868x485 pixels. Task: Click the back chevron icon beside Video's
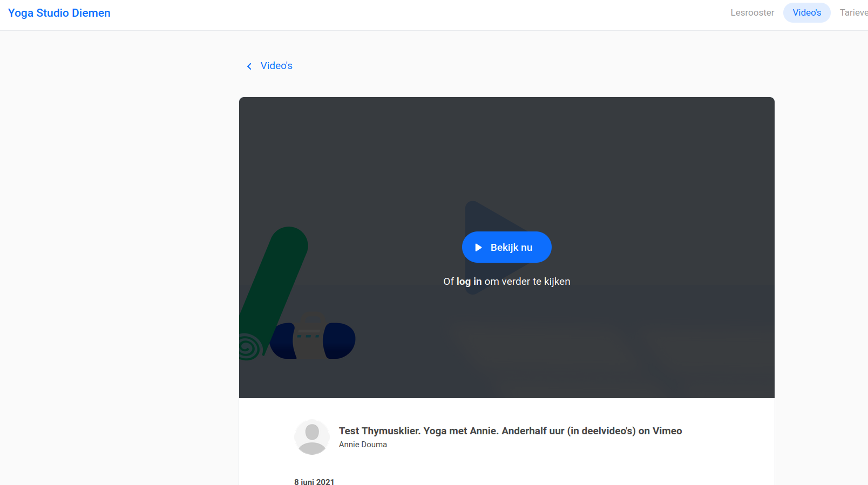tap(249, 66)
